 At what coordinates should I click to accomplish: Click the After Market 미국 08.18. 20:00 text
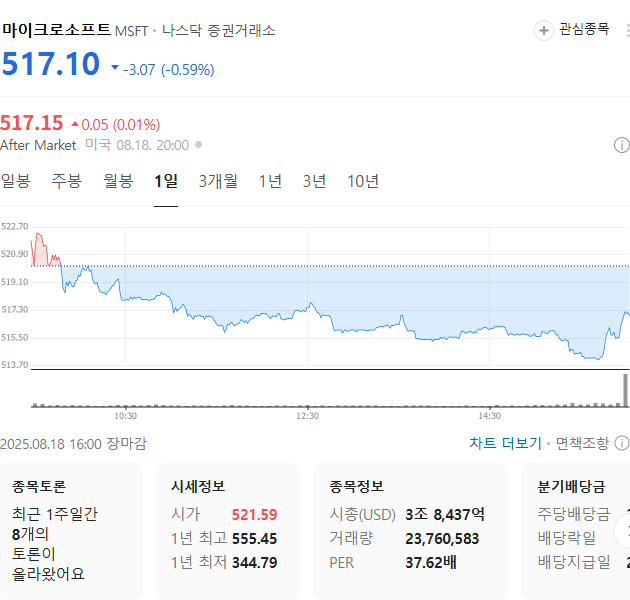point(94,145)
